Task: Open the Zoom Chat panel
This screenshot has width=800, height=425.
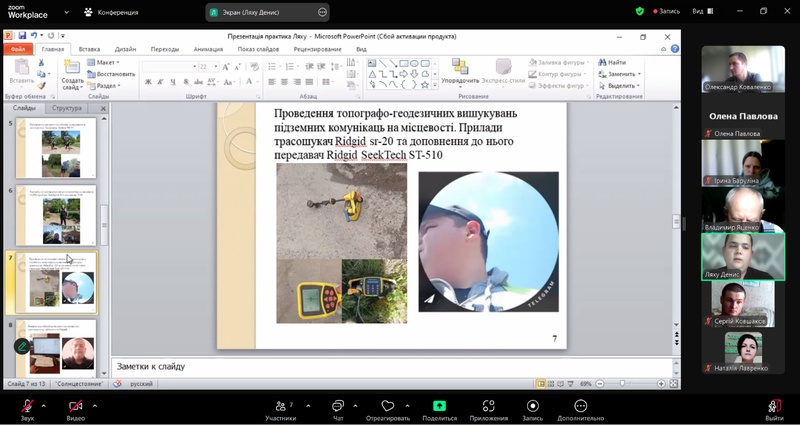Action: (x=338, y=410)
